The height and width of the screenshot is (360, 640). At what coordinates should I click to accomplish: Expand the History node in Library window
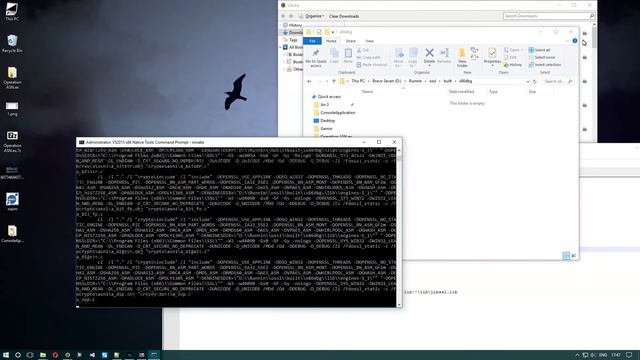281,25
